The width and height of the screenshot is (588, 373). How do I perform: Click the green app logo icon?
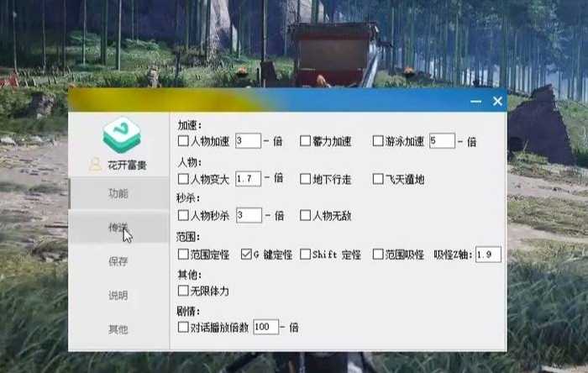pyautogui.click(x=122, y=135)
